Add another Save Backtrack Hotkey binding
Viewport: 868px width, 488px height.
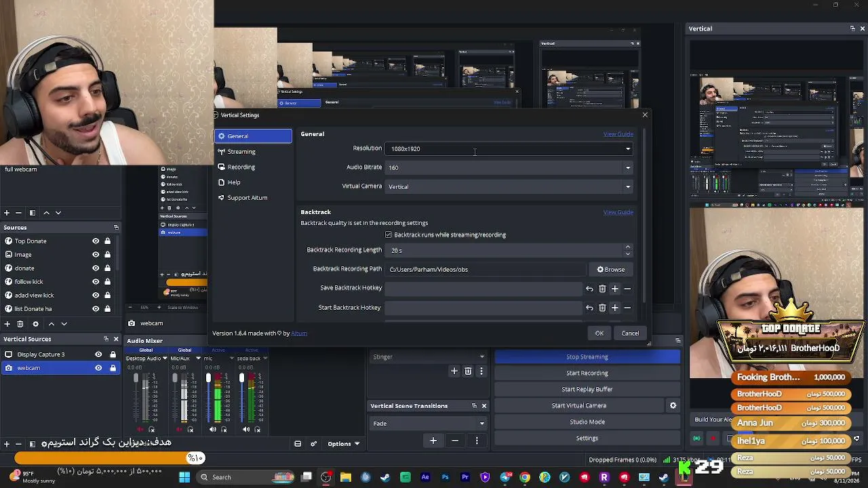[x=614, y=289]
